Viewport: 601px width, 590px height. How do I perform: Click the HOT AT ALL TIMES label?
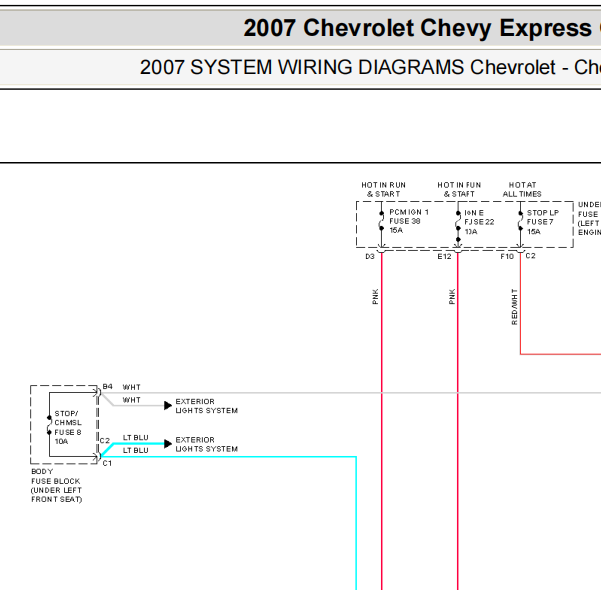522,189
